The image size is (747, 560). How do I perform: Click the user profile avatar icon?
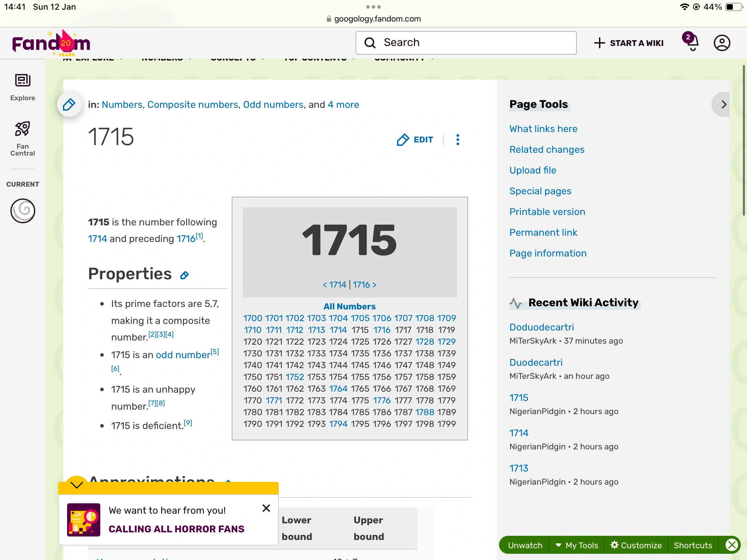click(722, 43)
